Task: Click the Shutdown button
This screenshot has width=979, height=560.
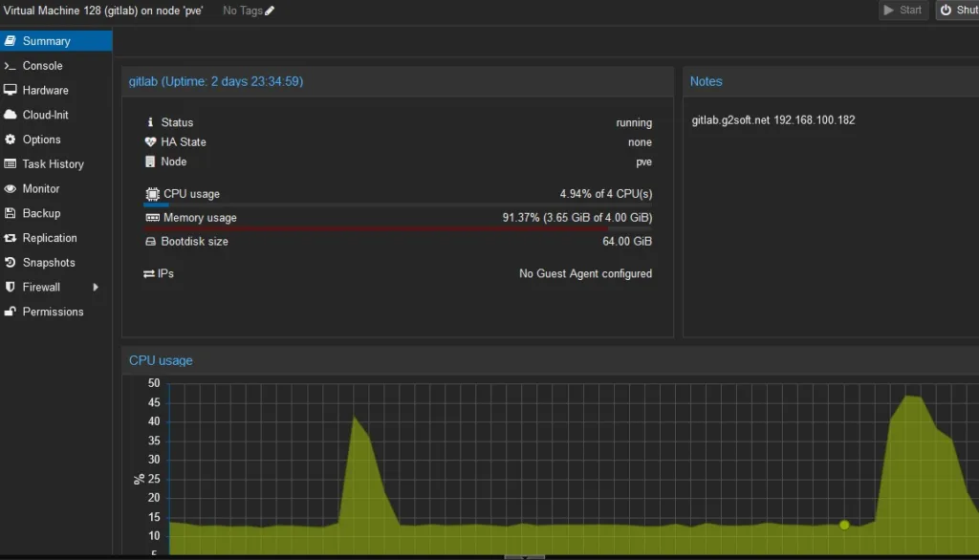Action: point(958,10)
